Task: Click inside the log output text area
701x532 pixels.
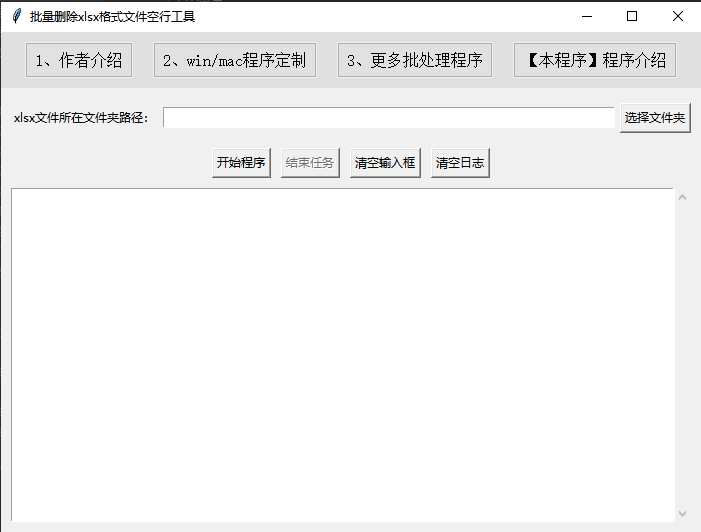Action: (x=342, y=355)
